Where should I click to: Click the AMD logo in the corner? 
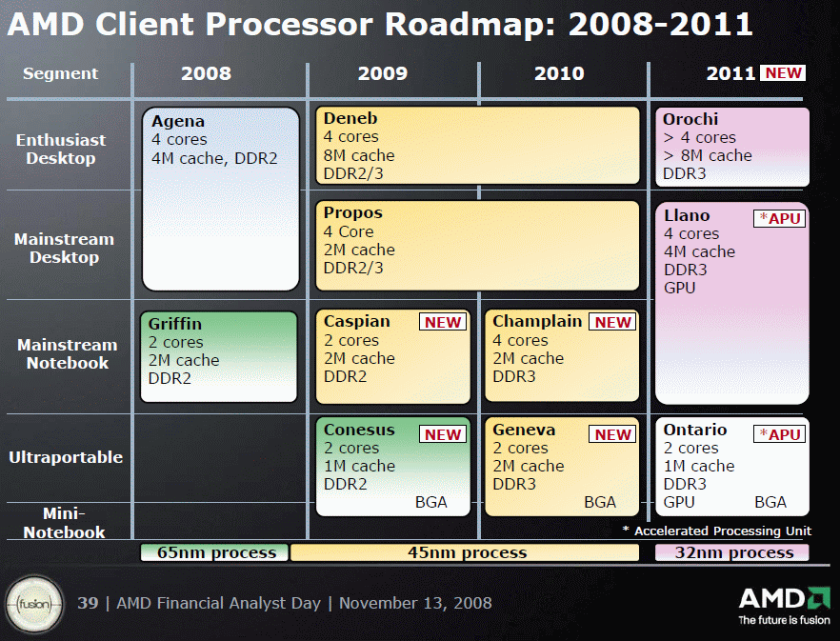785,599
